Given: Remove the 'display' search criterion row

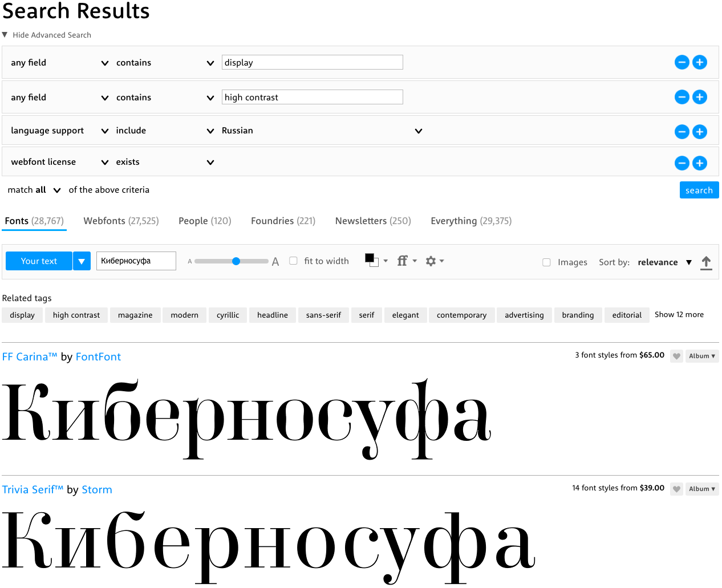Looking at the screenshot, I should pos(682,62).
